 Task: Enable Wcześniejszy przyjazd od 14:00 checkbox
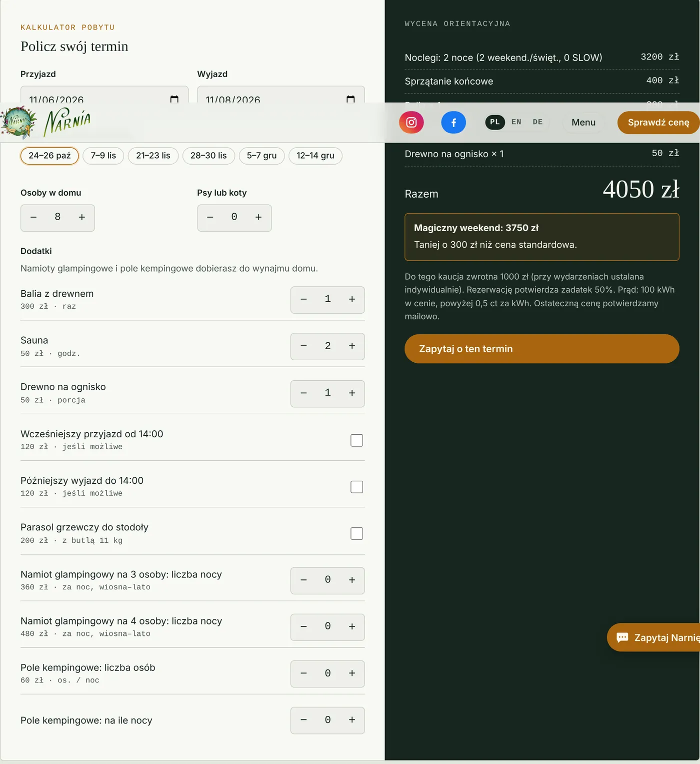pyautogui.click(x=357, y=440)
